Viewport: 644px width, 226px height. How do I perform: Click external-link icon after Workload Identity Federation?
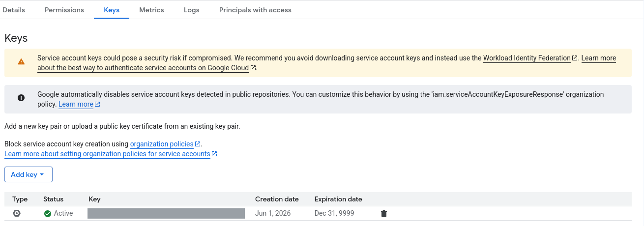[x=575, y=58]
